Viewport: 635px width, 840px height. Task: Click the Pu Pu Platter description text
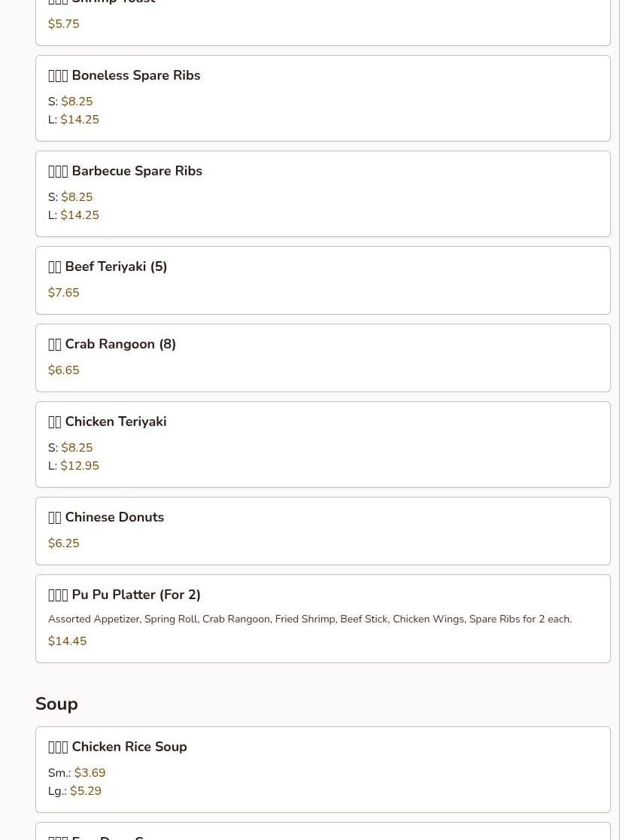click(310, 619)
